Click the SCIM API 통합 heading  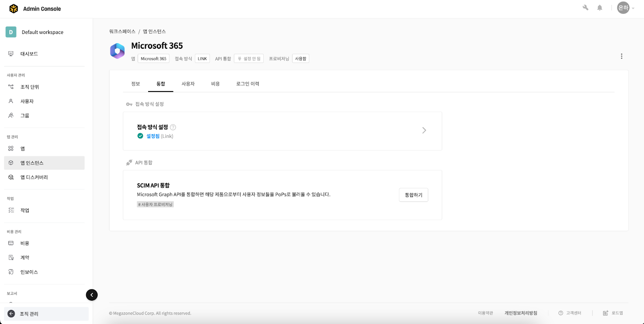(x=153, y=185)
